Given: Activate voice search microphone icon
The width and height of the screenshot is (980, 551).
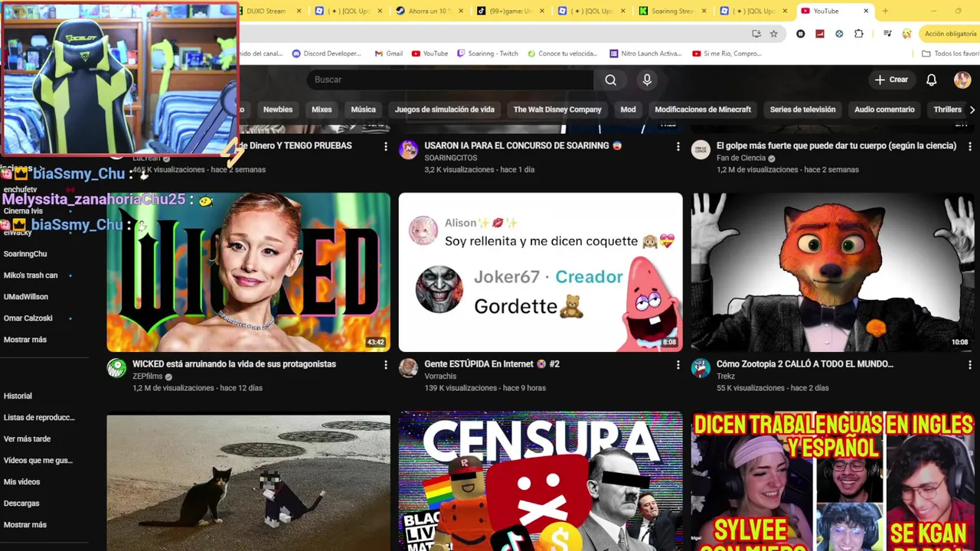Looking at the screenshot, I should (x=647, y=80).
